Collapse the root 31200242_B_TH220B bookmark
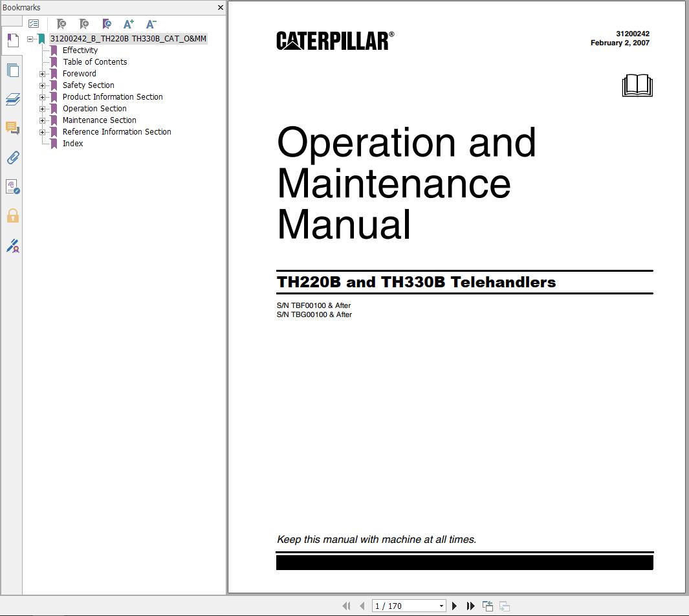 click(30, 38)
